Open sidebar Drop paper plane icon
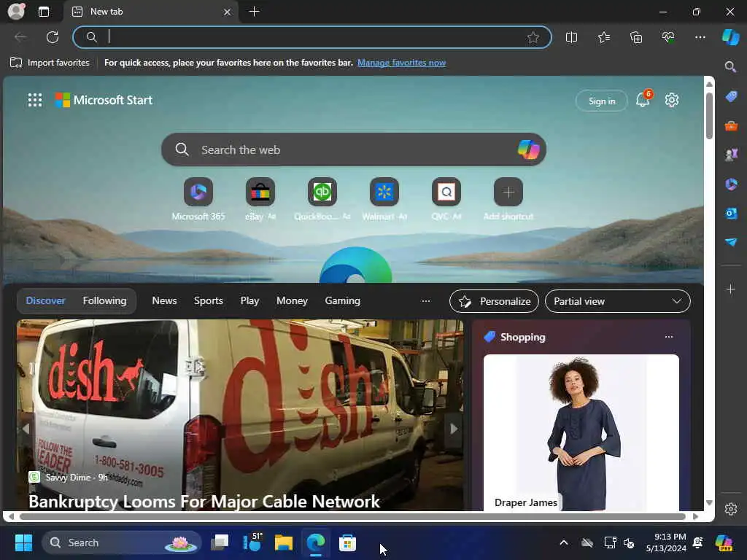 click(731, 242)
